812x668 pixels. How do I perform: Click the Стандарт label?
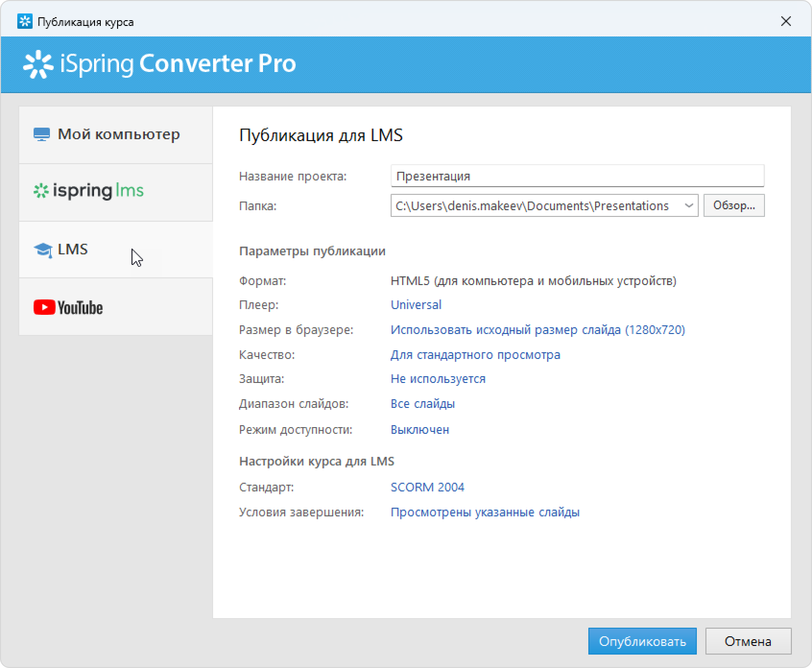click(x=266, y=487)
